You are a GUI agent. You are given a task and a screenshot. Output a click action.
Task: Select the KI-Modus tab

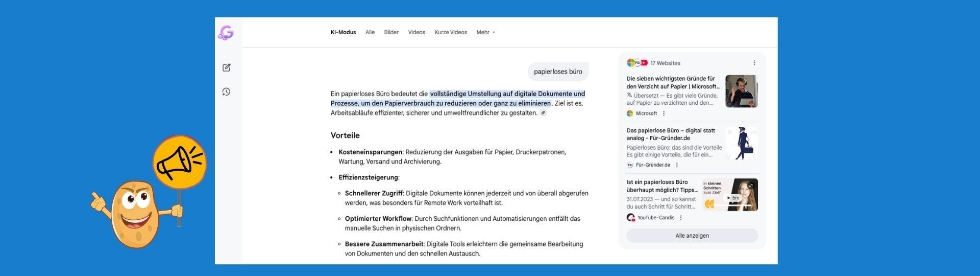pyautogui.click(x=343, y=32)
